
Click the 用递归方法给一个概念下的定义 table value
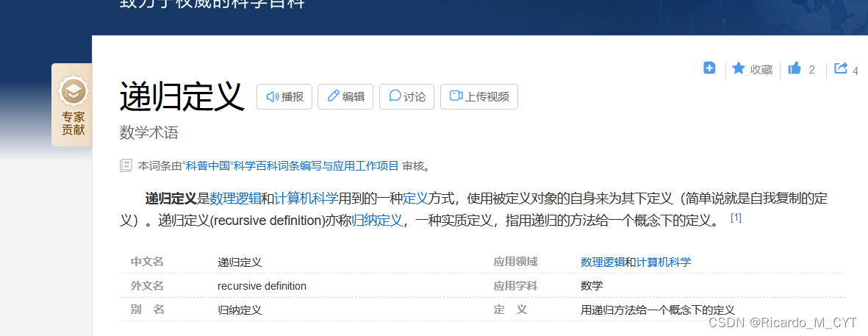[x=658, y=310]
